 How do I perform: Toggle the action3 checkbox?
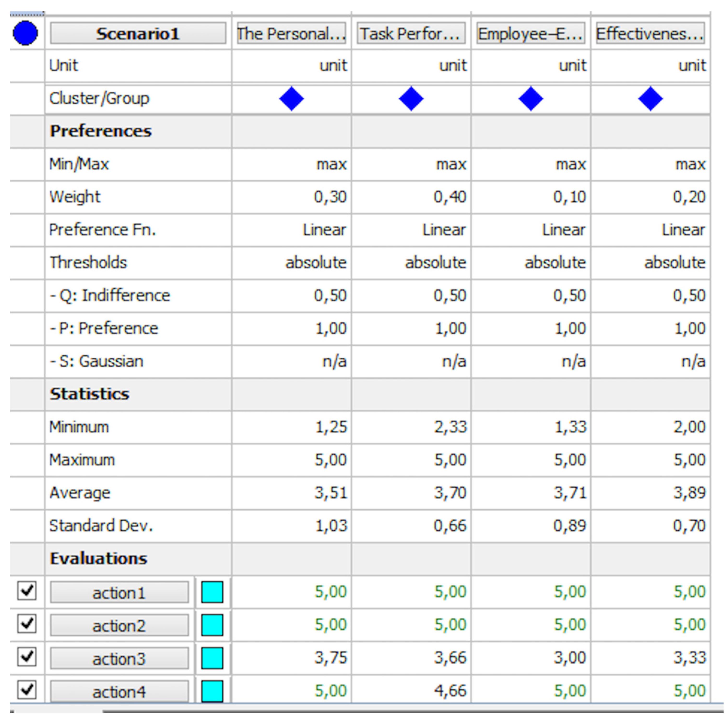pyautogui.click(x=27, y=657)
